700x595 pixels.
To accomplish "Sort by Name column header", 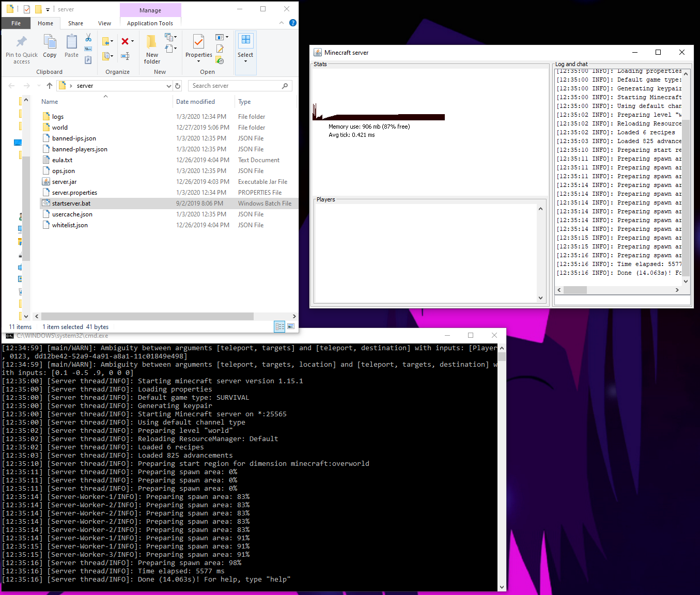I will click(105, 102).
